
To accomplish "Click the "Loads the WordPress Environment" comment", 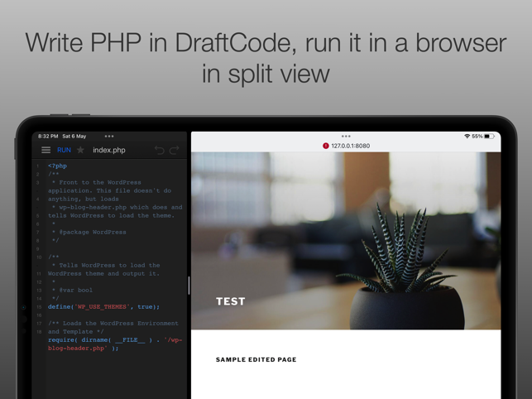I will (113, 324).
